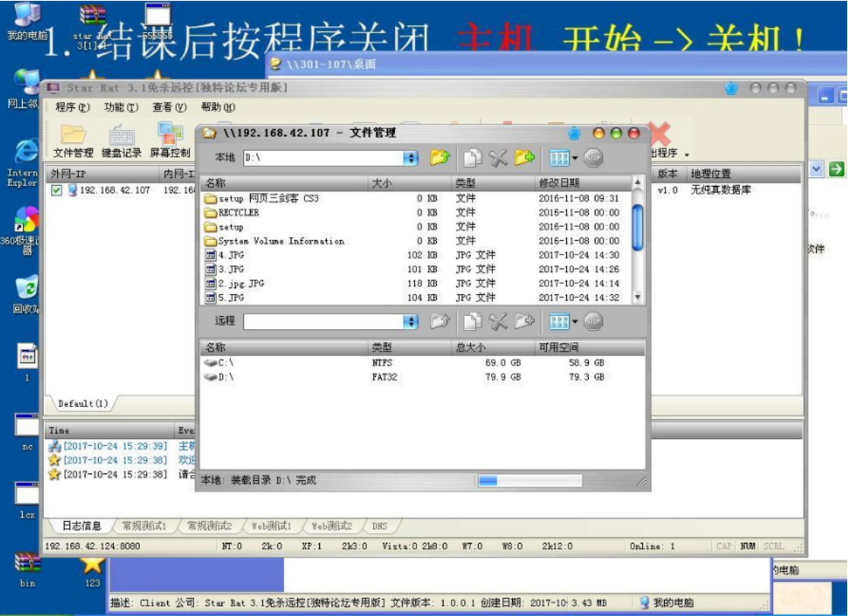Open local view mode dropdown arrow
The width and height of the screenshot is (848, 616).
pos(575,159)
